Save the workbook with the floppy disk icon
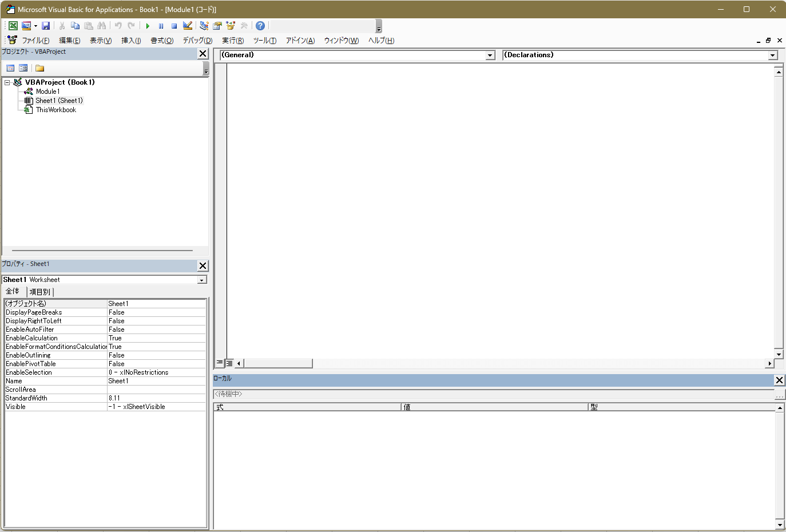 click(x=46, y=26)
